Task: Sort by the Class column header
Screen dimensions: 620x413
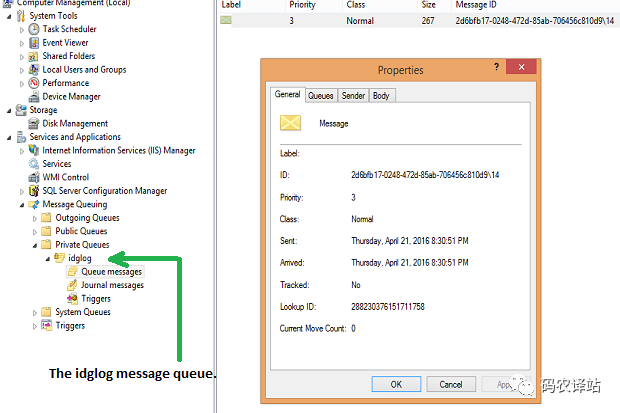Action: 380,5
